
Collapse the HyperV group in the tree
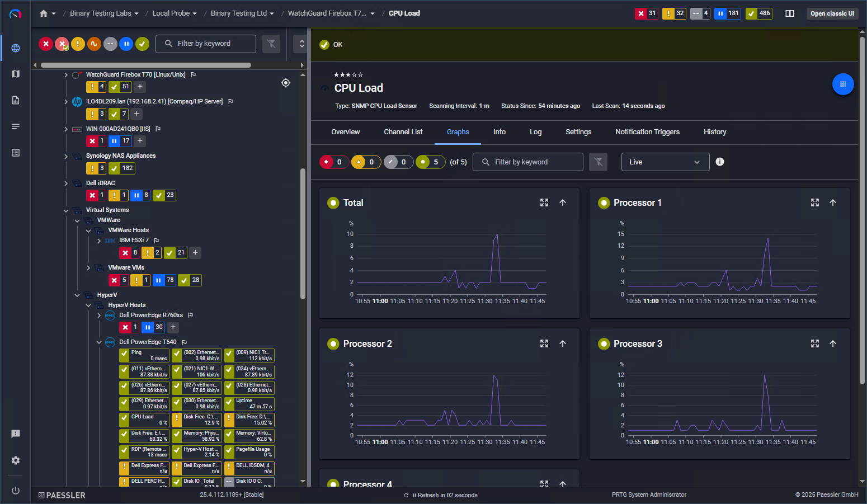pyautogui.click(x=77, y=295)
